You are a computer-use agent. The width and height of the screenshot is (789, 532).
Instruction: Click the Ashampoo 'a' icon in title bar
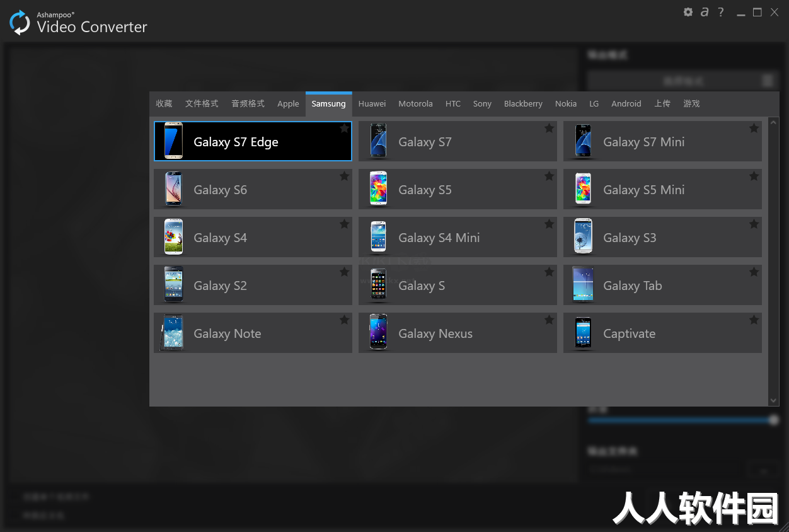[705, 12]
